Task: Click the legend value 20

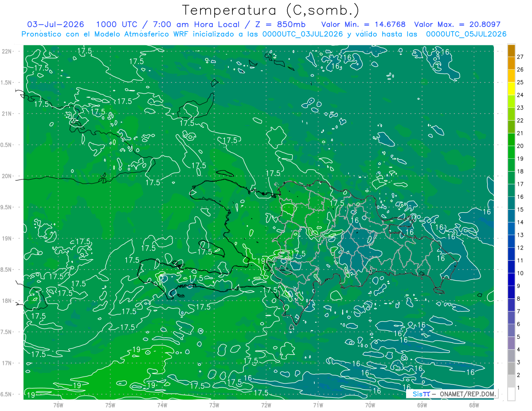Action: (520, 146)
